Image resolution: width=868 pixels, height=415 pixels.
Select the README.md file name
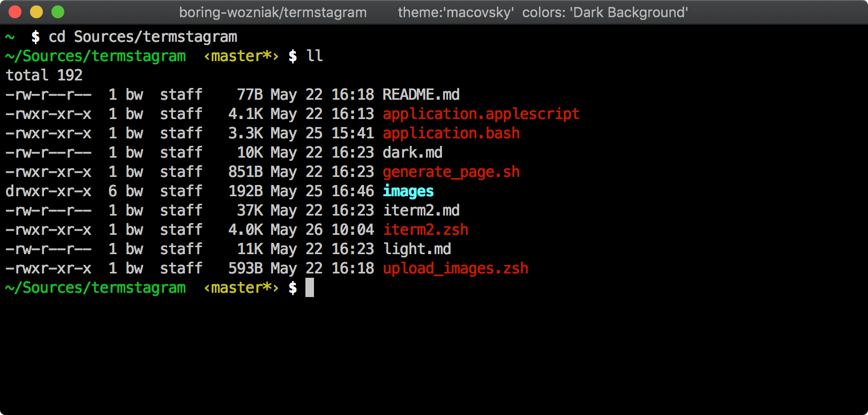pos(421,94)
